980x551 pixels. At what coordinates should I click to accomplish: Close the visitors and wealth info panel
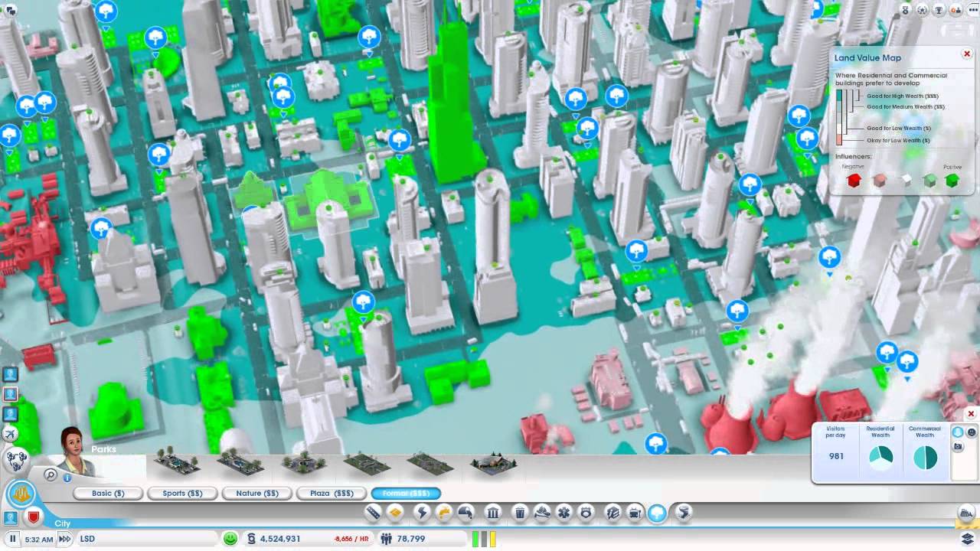[971, 414]
